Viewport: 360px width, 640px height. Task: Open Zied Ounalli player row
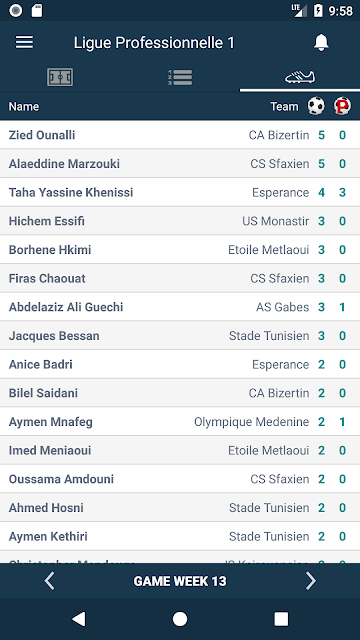[180, 135]
